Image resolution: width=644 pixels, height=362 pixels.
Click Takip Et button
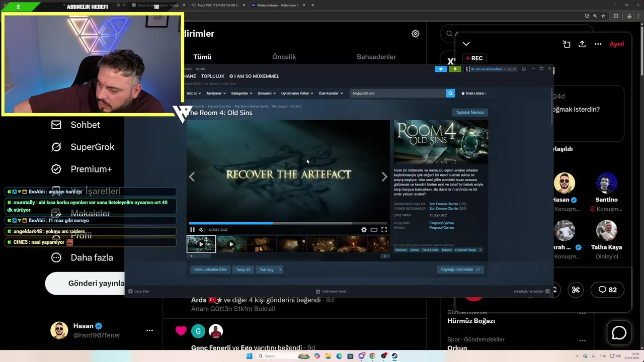coord(243,269)
